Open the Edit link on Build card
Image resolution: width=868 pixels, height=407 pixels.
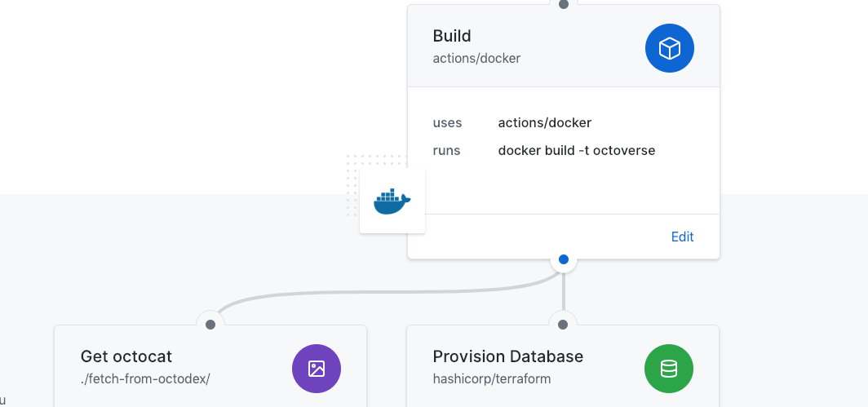point(682,237)
